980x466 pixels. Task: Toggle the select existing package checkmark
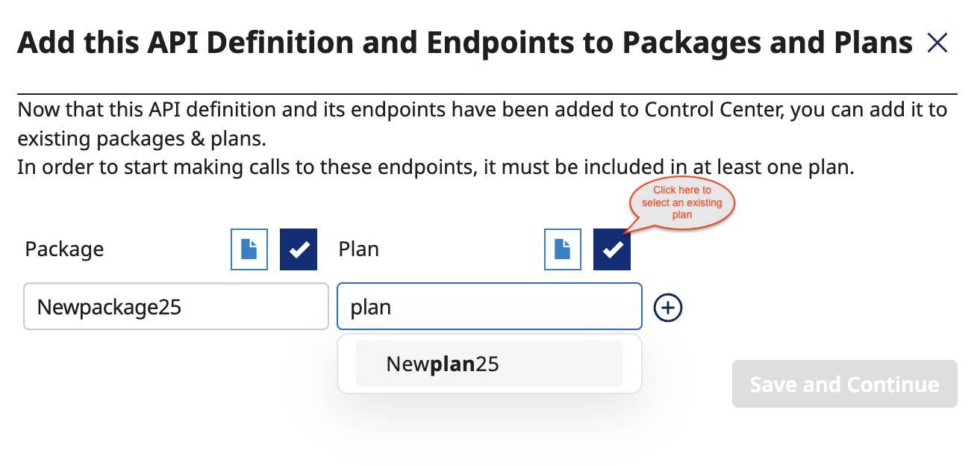(x=299, y=249)
